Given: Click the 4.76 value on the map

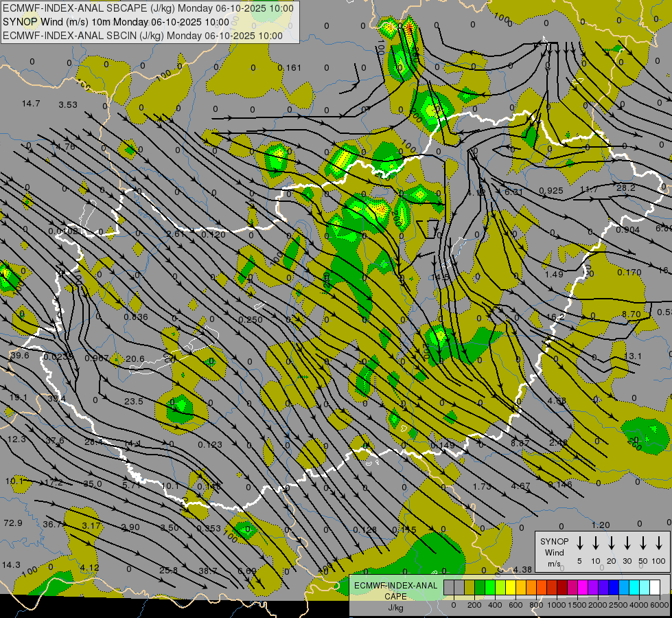Looking at the screenshot, I should click(66, 146).
